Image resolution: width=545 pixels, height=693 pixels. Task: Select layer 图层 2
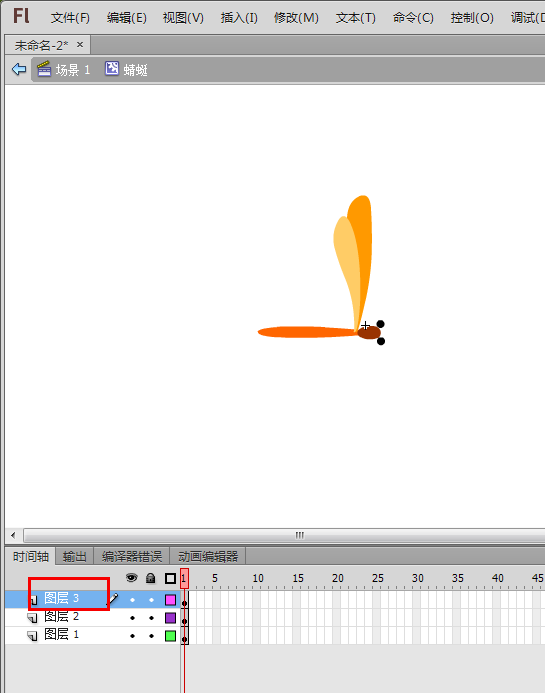pos(61,617)
